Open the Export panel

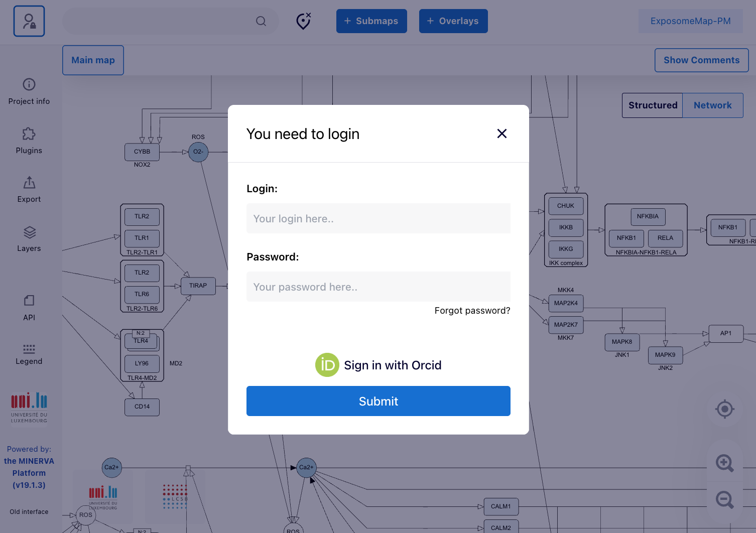[29, 189]
